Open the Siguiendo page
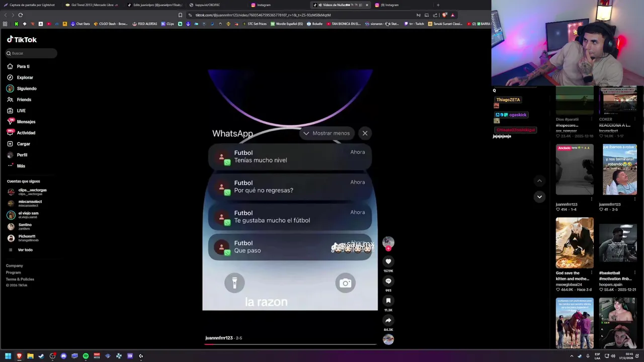This screenshot has height=362, width=644. pyautogui.click(x=22, y=88)
